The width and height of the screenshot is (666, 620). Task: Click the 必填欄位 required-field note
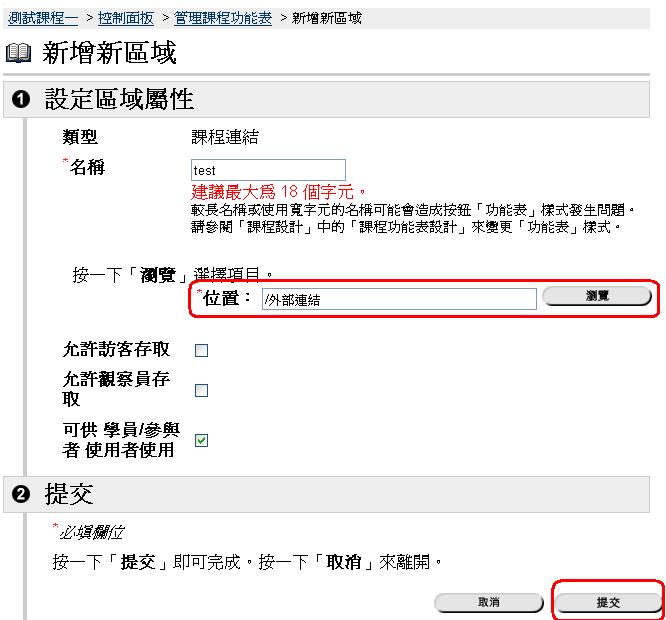(90, 532)
